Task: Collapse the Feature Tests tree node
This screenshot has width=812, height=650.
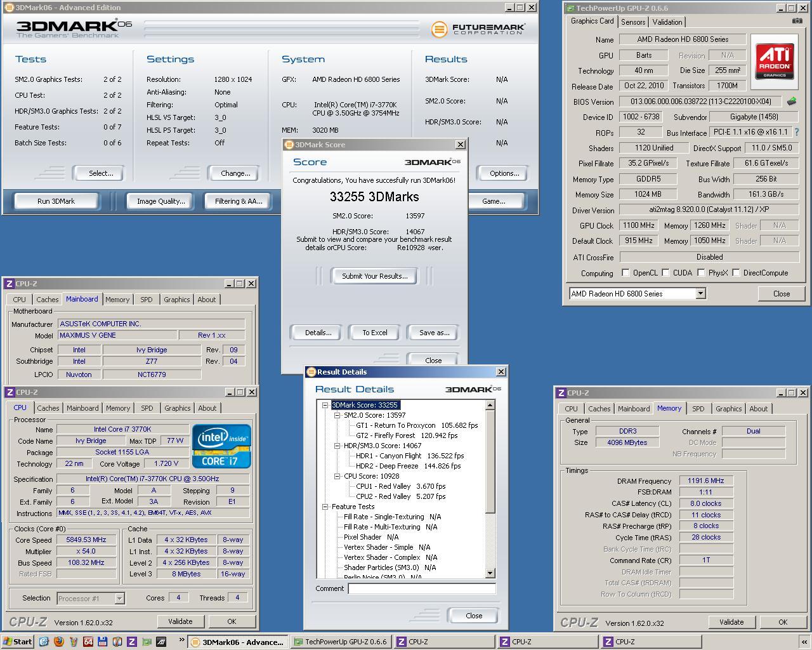Action: tap(325, 507)
